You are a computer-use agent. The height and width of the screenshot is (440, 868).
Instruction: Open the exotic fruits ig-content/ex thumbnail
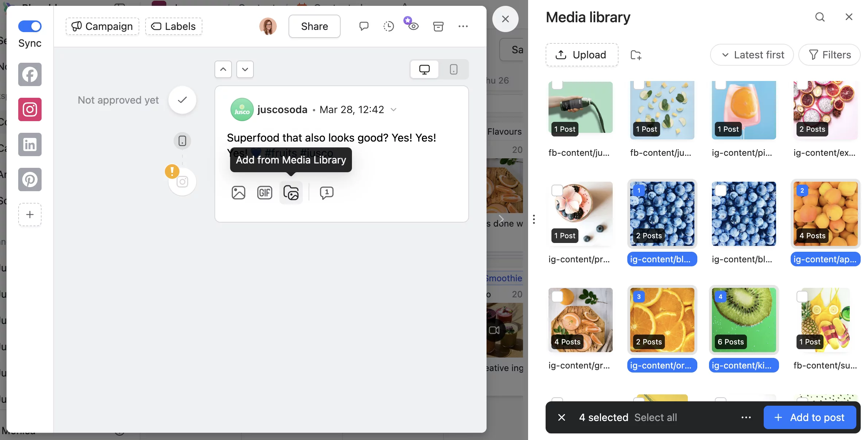click(x=826, y=109)
